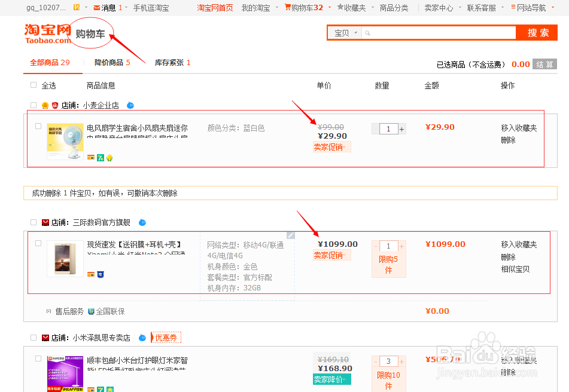Click the red shield icon for 小麦企业店
The image size is (569, 392).
55,105
